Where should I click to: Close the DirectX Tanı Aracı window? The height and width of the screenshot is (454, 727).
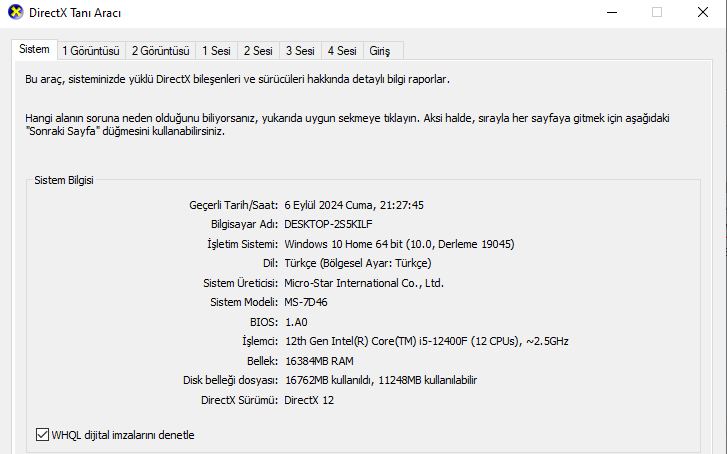coord(703,13)
